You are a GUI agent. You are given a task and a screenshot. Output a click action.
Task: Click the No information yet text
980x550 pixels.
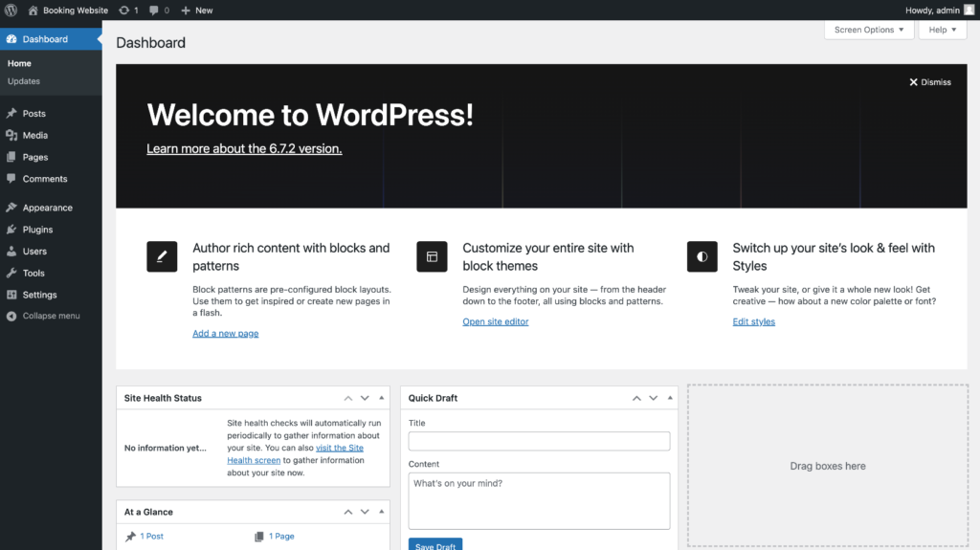tap(165, 448)
